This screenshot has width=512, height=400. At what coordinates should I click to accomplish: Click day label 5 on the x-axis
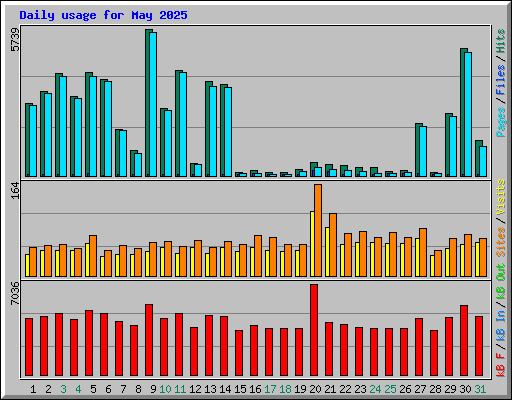[x=93, y=389]
